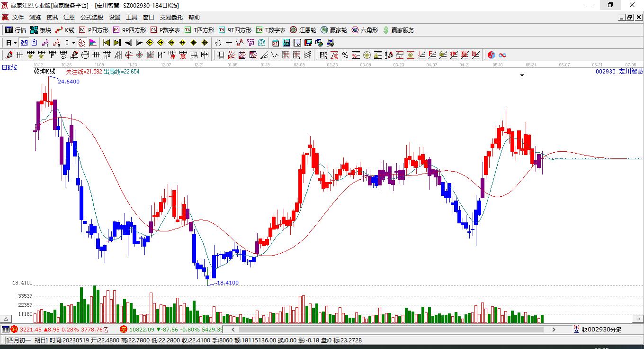
Task: Click the 002930 宏川智慧 stock label
Action: pos(619,71)
